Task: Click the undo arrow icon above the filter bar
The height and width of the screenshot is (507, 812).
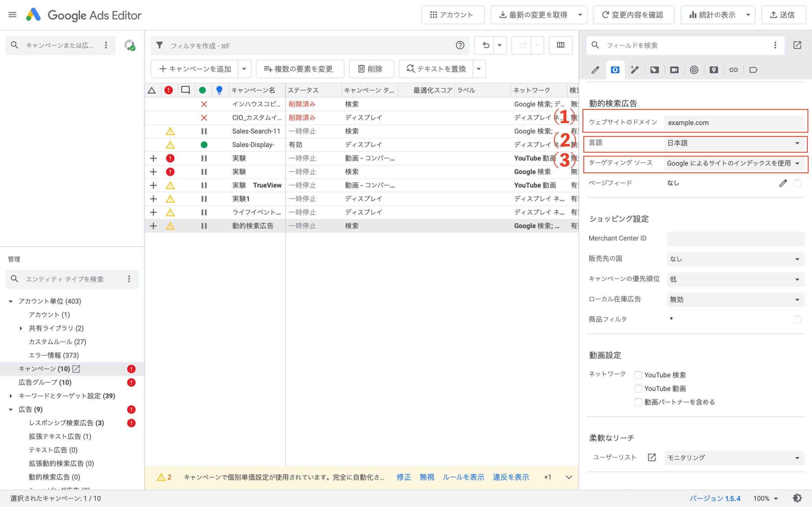Action: pyautogui.click(x=486, y=45)
